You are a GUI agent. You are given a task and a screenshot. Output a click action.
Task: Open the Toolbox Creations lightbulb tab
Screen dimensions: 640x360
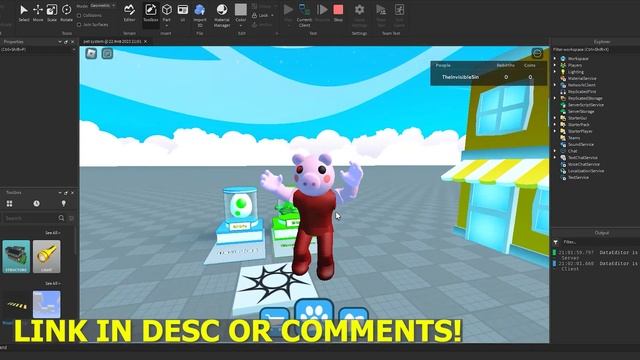tap(63, 203)
